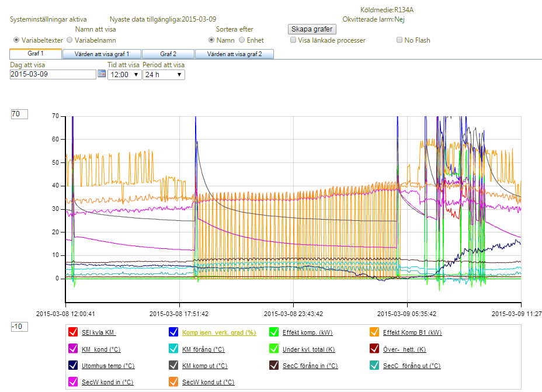This screenshot has height=392, width=542.
Task: Toggle purple KM kond checkbox
Action: (73, 348)
